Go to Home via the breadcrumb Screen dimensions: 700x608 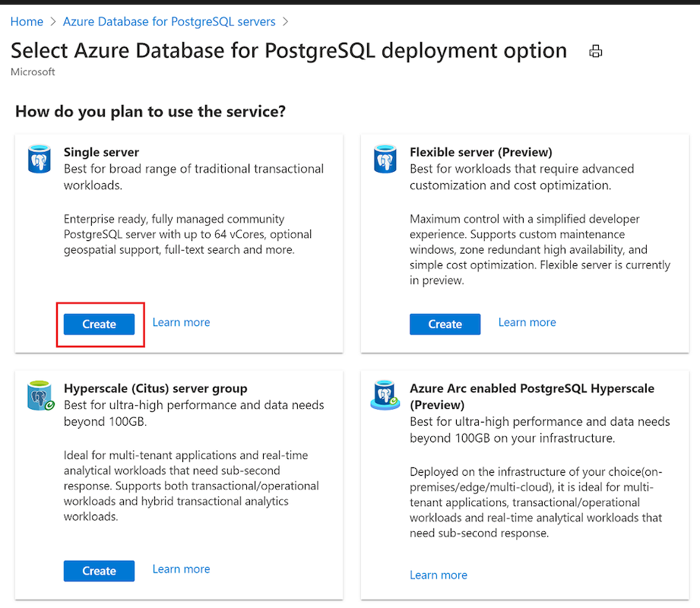(x=27, y=22)
